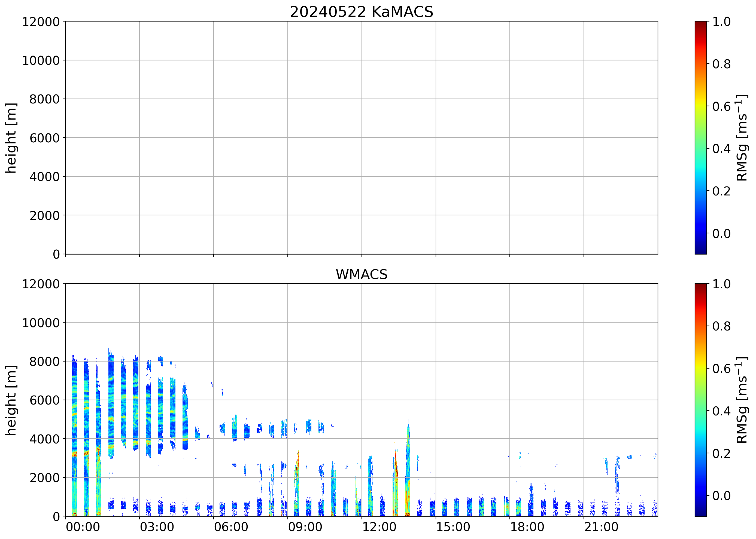Screen dimensions: 756x539
Task: Click the bottom colorbar gradient
Action: [700, 400]
